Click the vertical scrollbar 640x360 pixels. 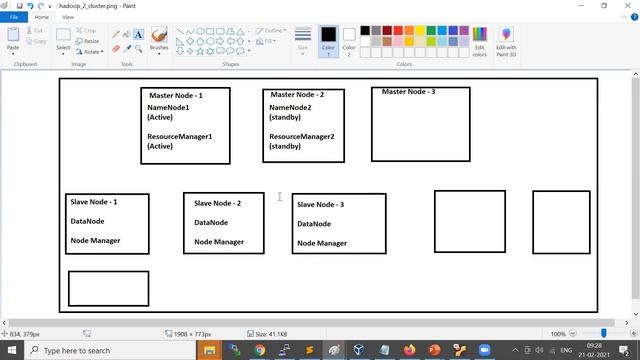pyautogui.click(x=636, y=188)
